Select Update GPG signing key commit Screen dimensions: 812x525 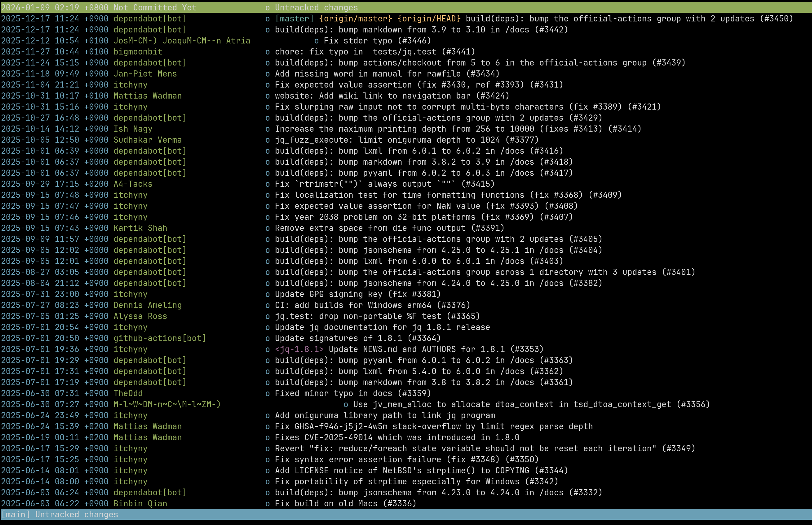point(358,294)
